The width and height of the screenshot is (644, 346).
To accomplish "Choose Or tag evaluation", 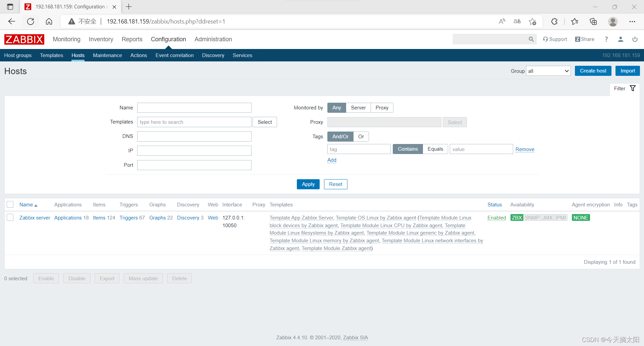I will click(361, 137).
